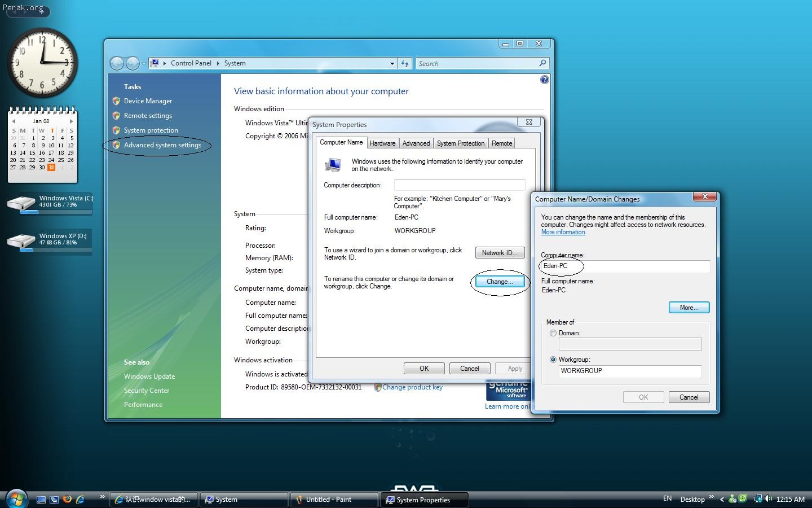Click the green eye tray icon
812x508 pixels.
[743, 499]
